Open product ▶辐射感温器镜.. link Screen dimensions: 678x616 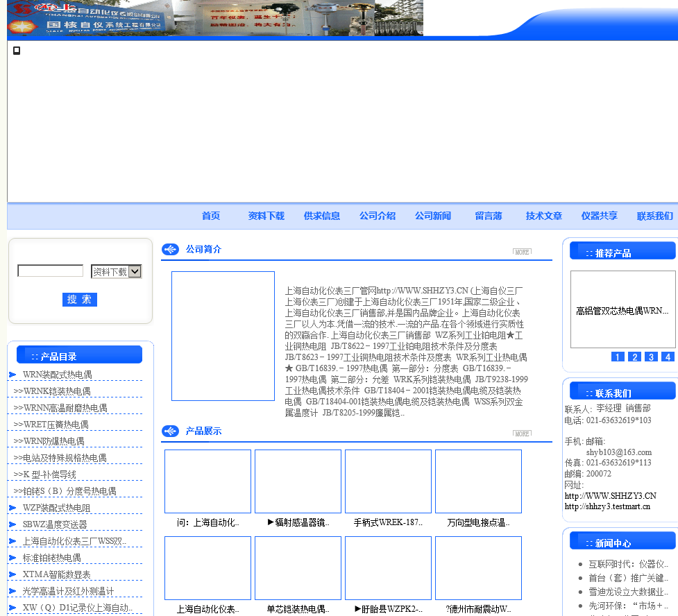(x=298, y=522)
